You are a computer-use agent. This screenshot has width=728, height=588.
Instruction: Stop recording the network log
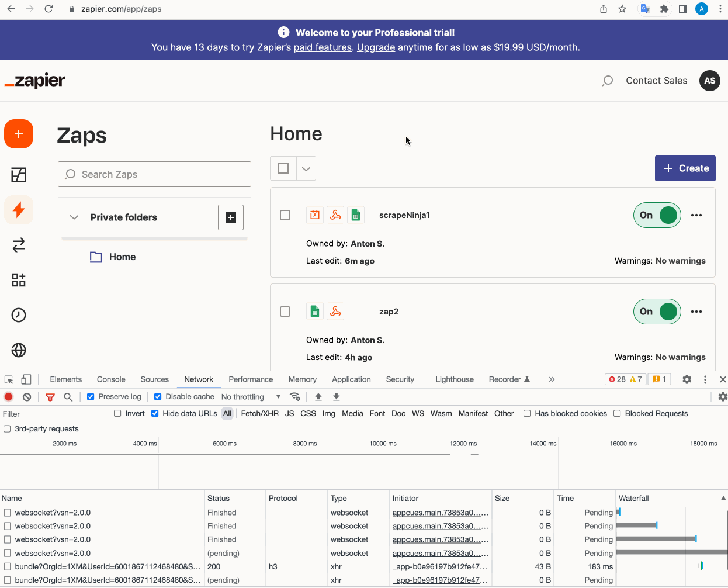tap(9, 397)
